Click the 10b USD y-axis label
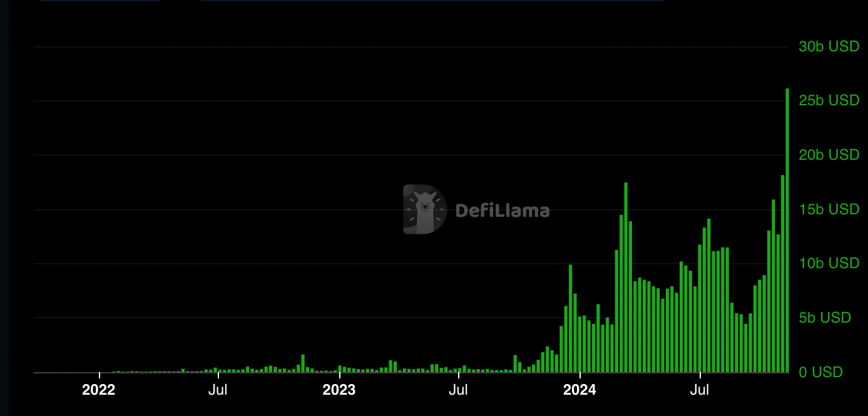The image size is (868, 416). pyautogui.click(x=829, y=263)
